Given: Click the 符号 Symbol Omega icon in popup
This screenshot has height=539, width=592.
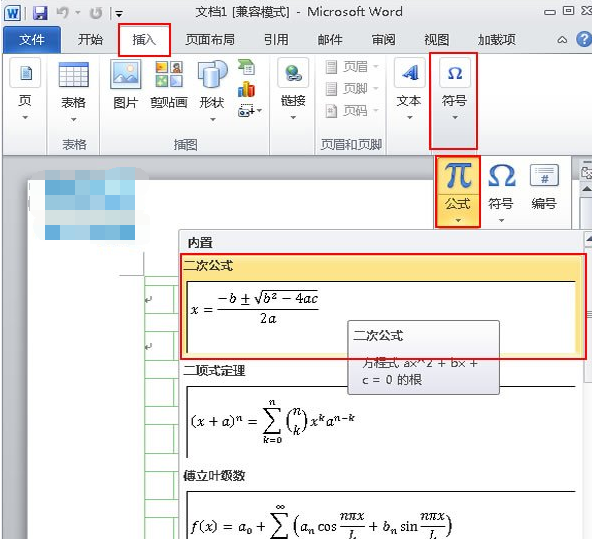Looking at the screenshot, I should (502, 176).
